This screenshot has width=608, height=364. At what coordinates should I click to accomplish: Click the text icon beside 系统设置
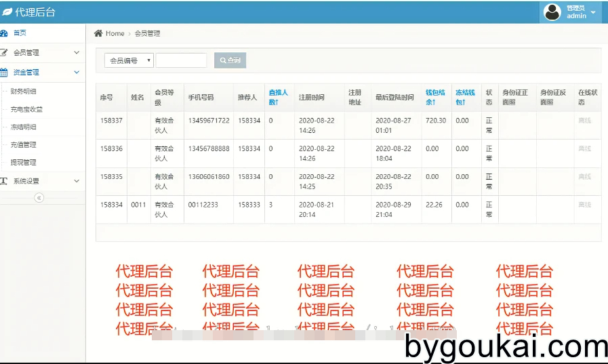click(x=4, y=181)
